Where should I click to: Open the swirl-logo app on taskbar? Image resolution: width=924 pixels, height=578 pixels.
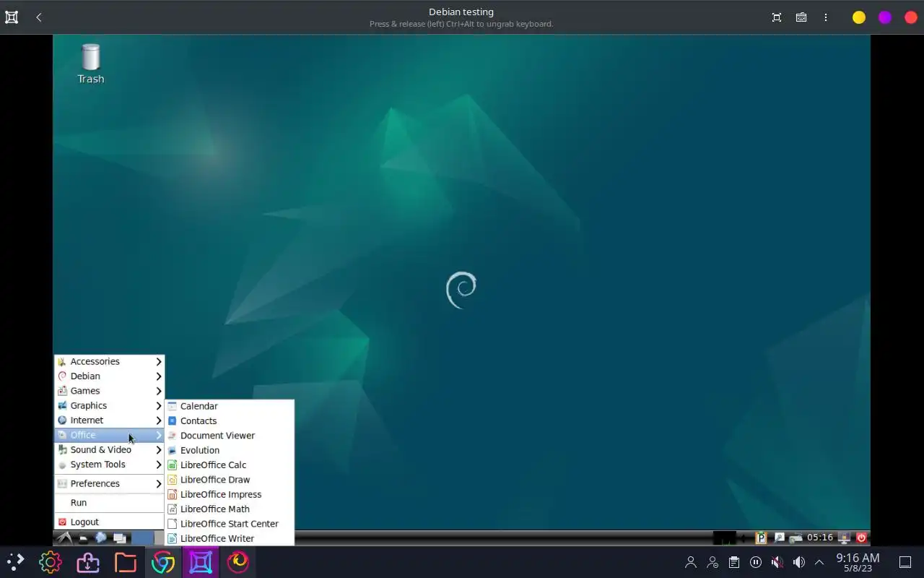tap(238, 562)
